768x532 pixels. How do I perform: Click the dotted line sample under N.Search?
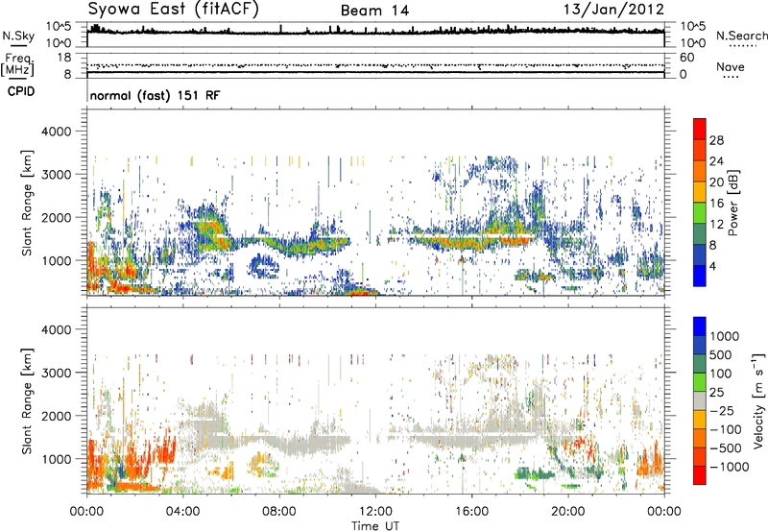[742, 45]
